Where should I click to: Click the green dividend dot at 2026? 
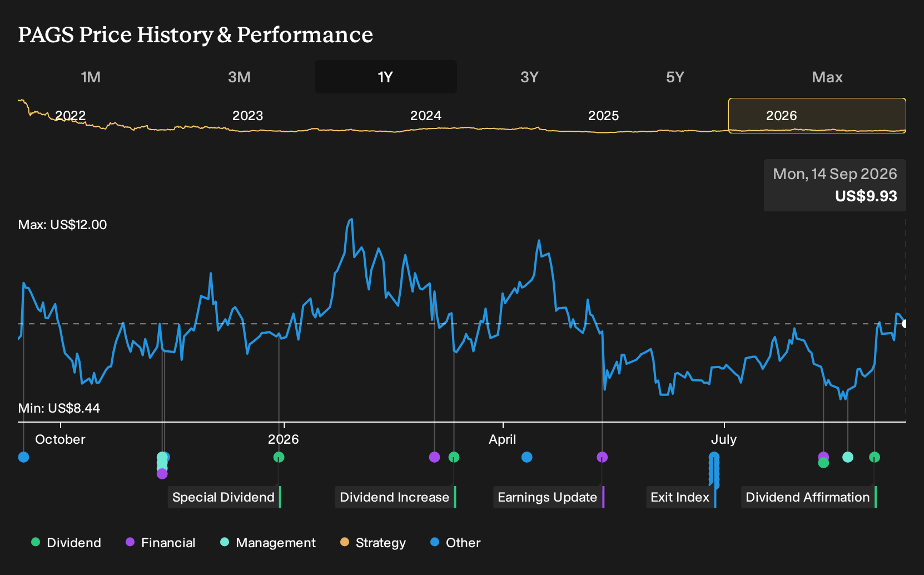tap(279, 457)
